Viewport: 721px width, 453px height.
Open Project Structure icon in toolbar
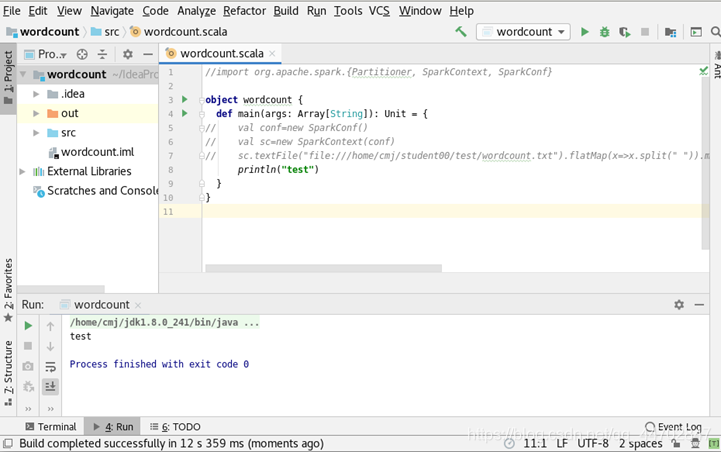point(670,32)
